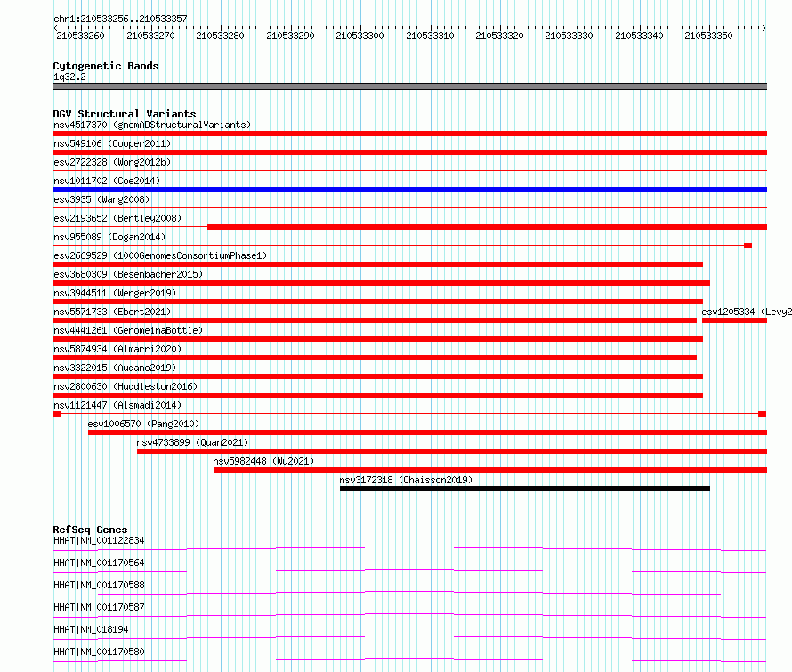This screenshot has height=672, width=792.
Task: Click the thick Bentley2008 red bar segment
Action: 488,227
